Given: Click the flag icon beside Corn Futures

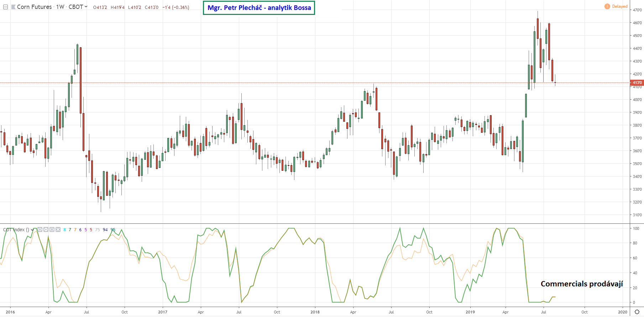Looking at the screenshot, I should 14,7.
